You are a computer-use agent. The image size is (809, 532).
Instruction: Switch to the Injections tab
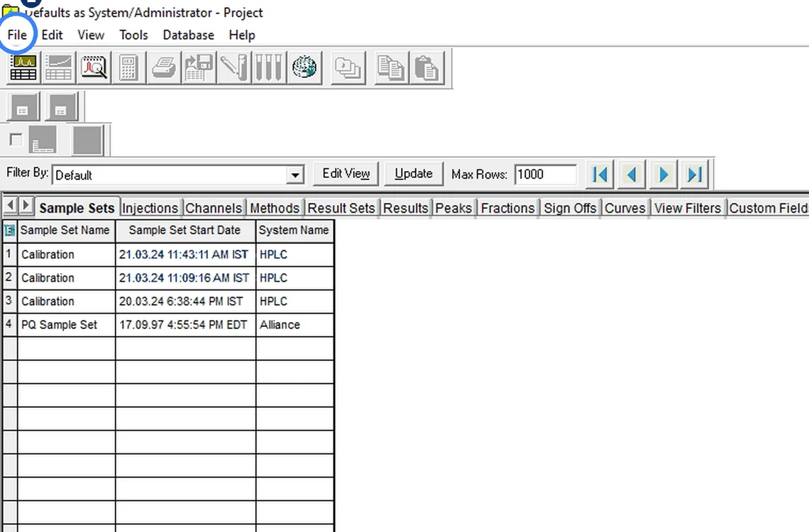[150, 208]
